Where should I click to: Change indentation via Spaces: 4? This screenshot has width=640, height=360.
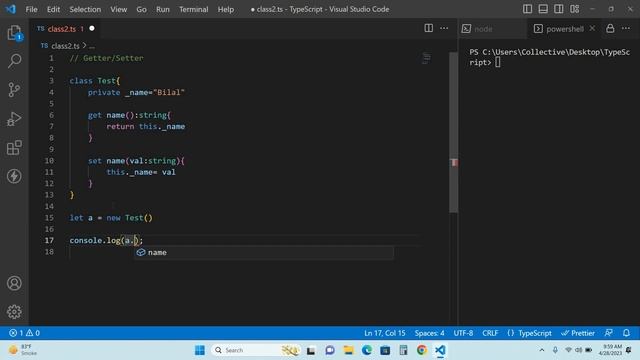coord(429,333)
